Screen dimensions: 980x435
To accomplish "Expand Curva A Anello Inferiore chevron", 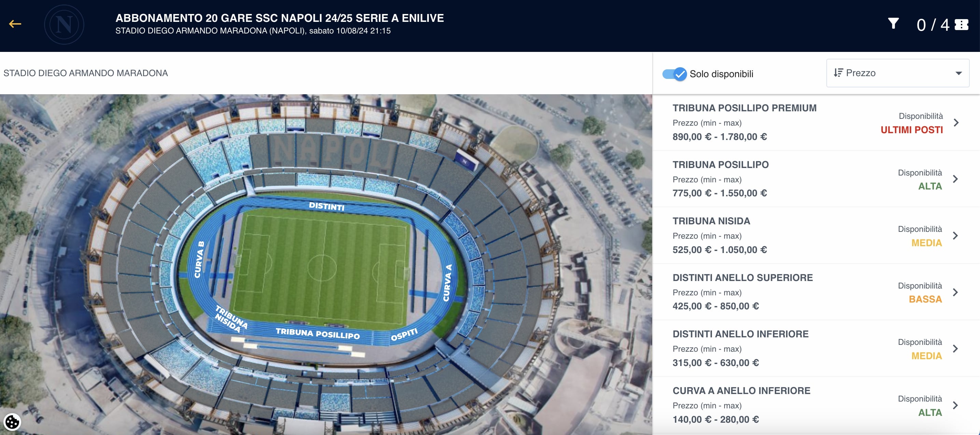I will pos(955,405).
